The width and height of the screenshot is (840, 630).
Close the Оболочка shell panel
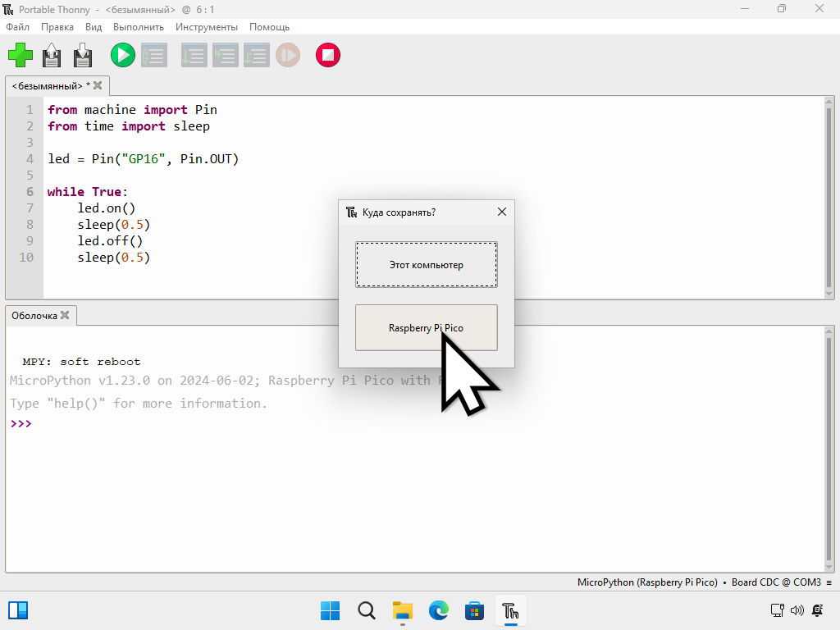[65, 315]
